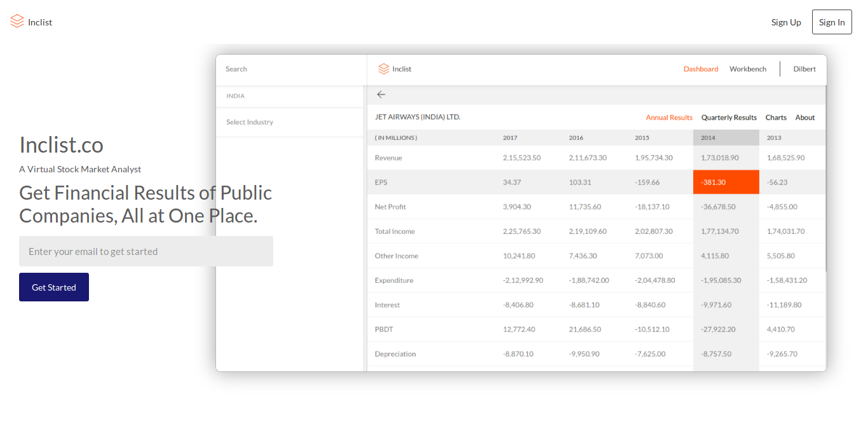Click the Inclist brand name in page header
The width and height of the screenshot is (868, 426).
coord(40,22)
